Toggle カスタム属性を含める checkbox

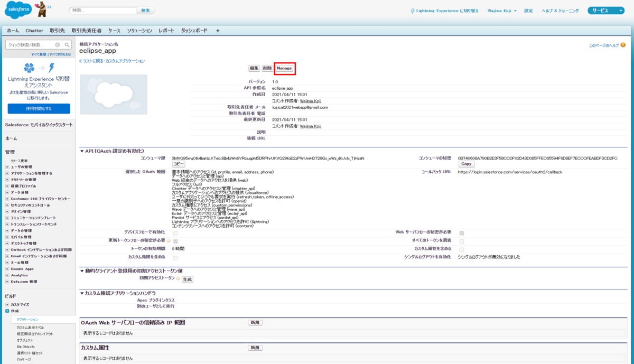click(462, 249)
